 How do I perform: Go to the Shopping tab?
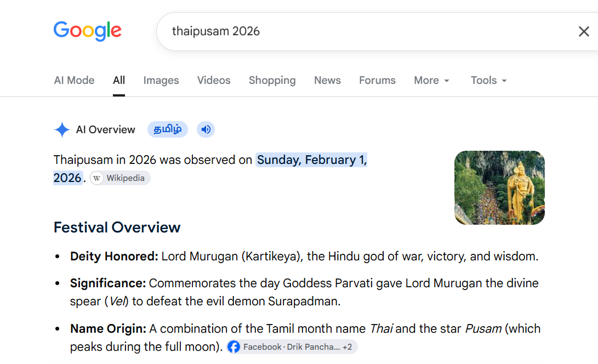click(x=272, y=81)
